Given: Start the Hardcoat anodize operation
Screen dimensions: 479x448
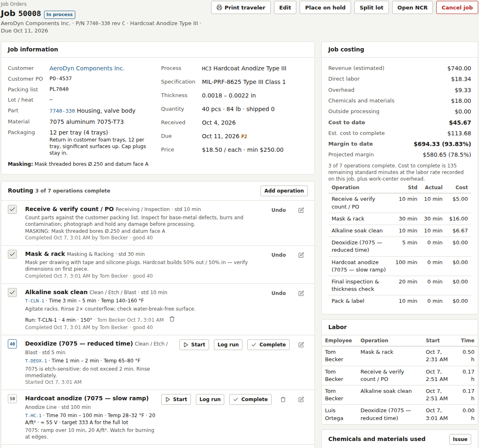Looking at the screenshot, I should [x=176, y=399].
